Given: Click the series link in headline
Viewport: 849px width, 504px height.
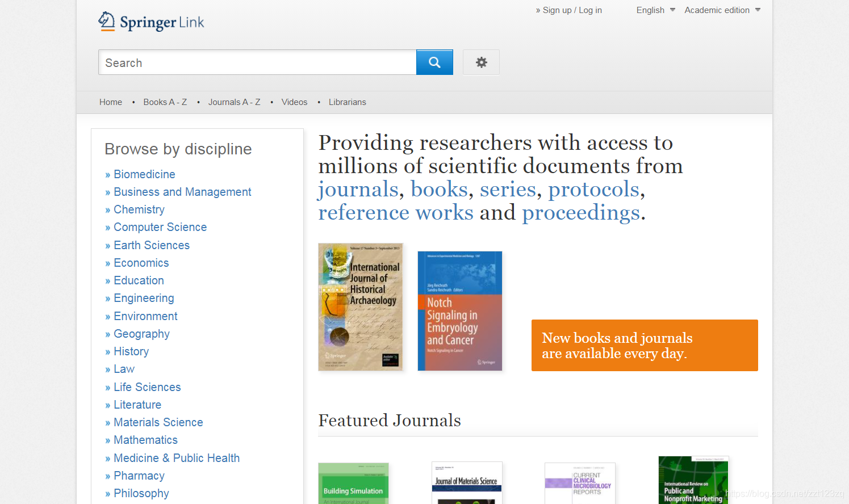Looking at the screenshot, I should [508, 190].
